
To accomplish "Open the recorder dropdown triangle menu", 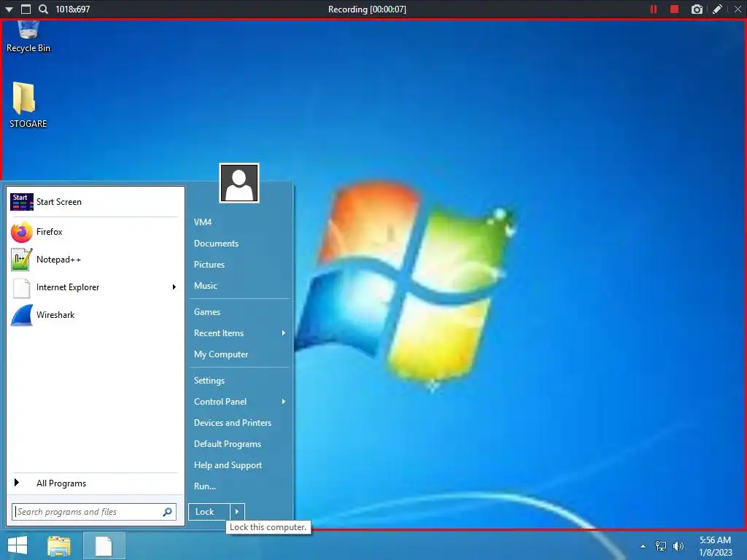I will pos(9,9).
